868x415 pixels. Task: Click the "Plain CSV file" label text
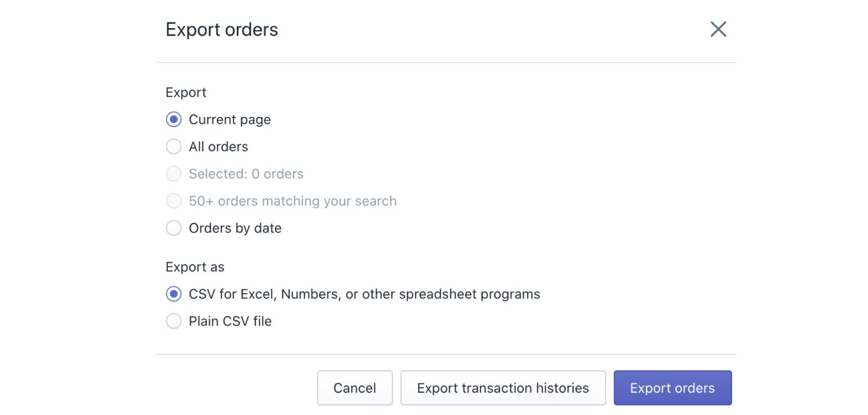pos(230,321)
